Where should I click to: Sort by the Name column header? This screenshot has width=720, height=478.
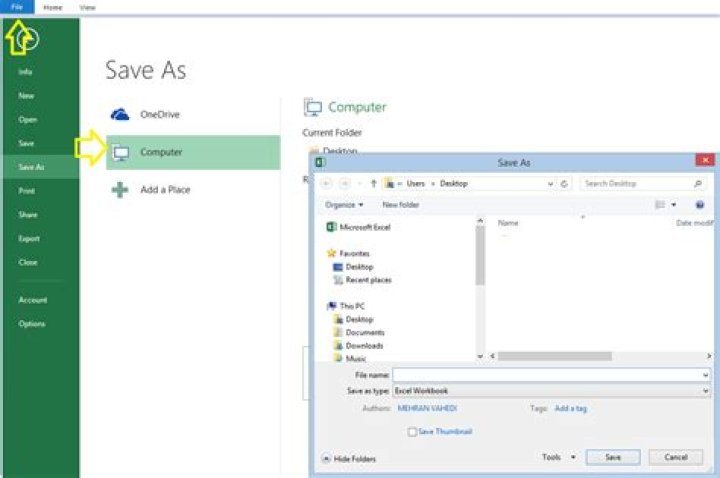(508, 223)
